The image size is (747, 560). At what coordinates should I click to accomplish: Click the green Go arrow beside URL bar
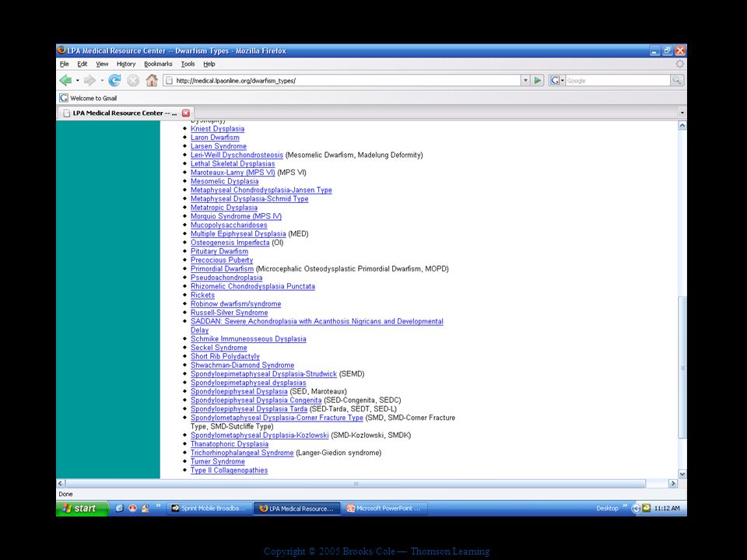coord(538,80)
